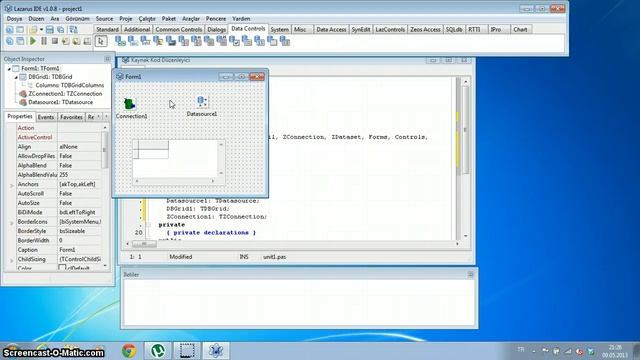640x360 pixels.
Task: Expand the BorderIcons property
Action: [12, 222]
